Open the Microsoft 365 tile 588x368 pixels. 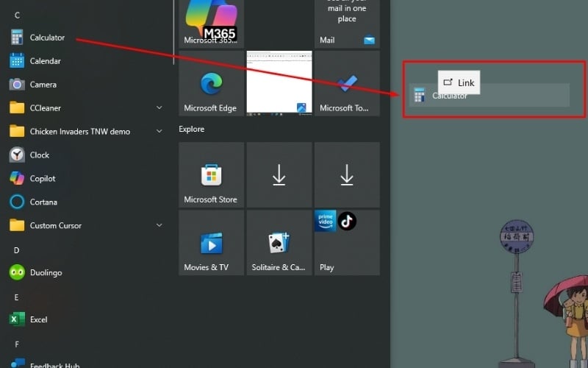tap(211, 24)
